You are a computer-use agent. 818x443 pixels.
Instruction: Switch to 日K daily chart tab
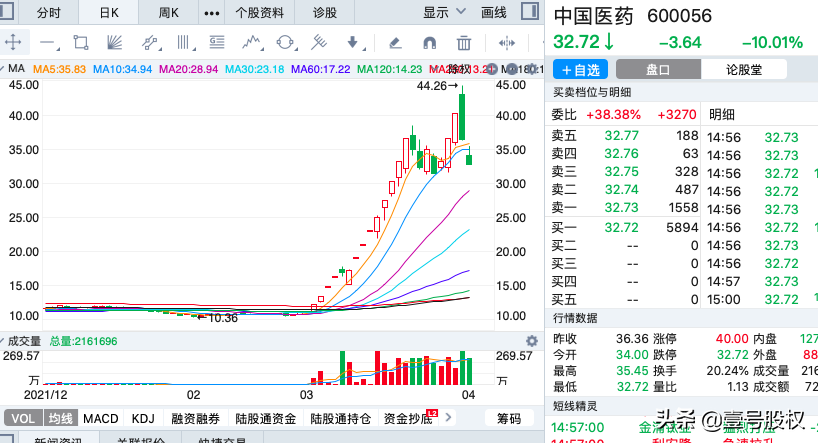tap(109, 13)
